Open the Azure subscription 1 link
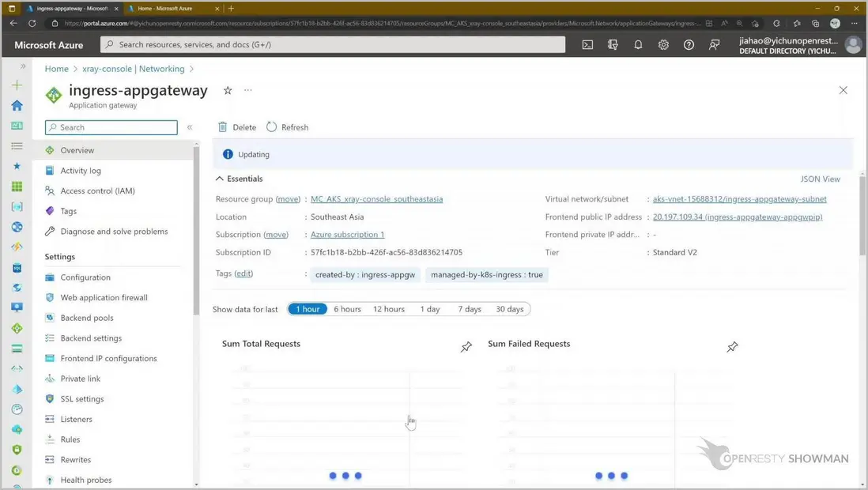 347,234
